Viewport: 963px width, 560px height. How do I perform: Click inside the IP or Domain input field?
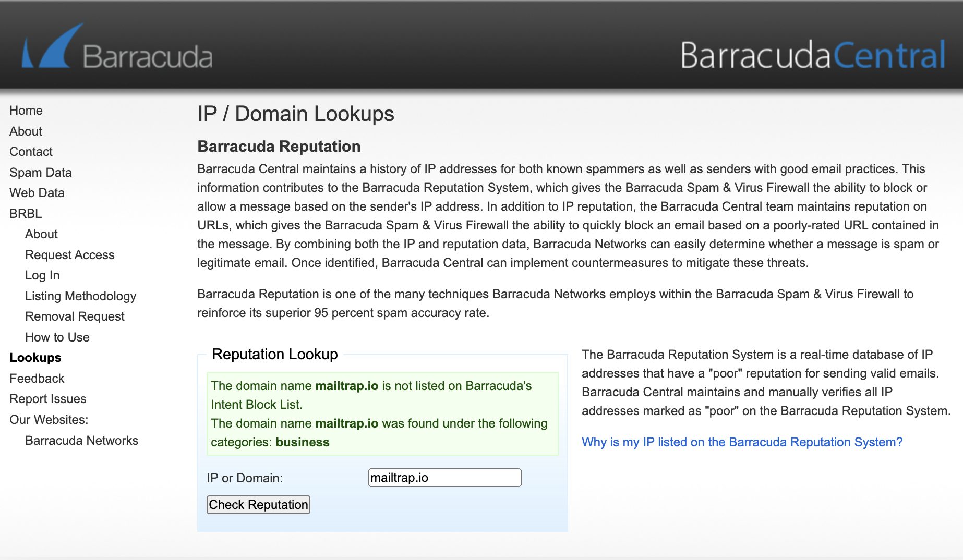tap(444, 478)
